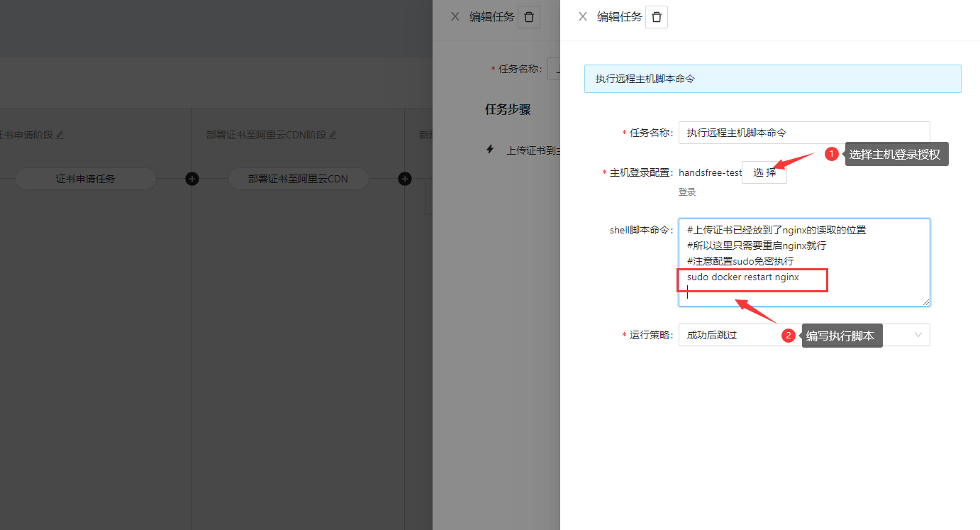Click the 执行远程主机脚本命令 info banner
Image resolution: width=980 pixels, height=530 pixels.
click(x=772, y=79)
